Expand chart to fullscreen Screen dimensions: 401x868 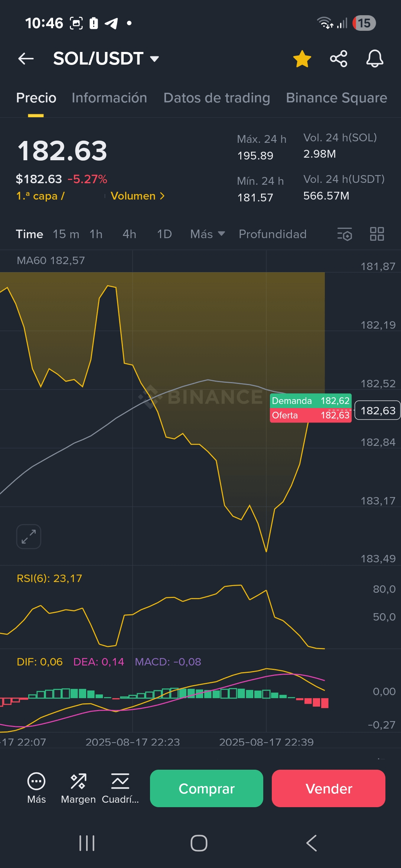pyautogui.click(x=29, y=536)
